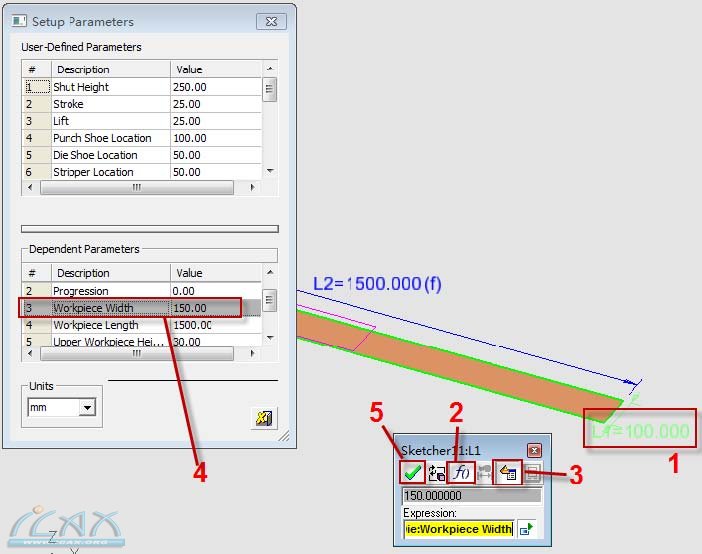Click the User-Defined Parameters horizontal scroll thumb

(x=137, y=187)
